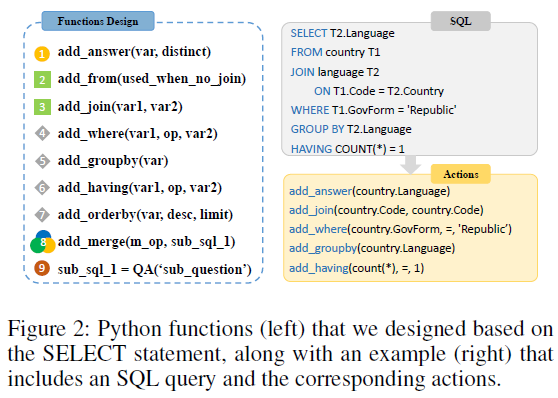Select the Functions Design header label
The image size is (558, 398).
(x=98, y=21)
